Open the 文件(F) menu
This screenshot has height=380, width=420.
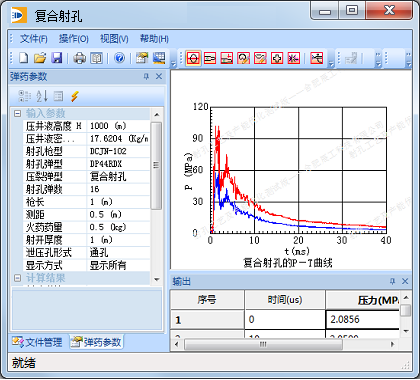(34, 39)
